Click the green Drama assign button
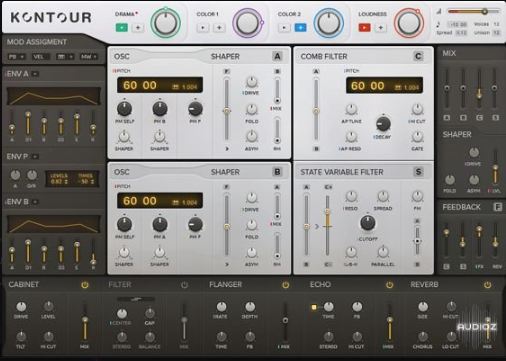Viewport: 506px width, 361px height. pyautogui.click(x=122, y=28)
